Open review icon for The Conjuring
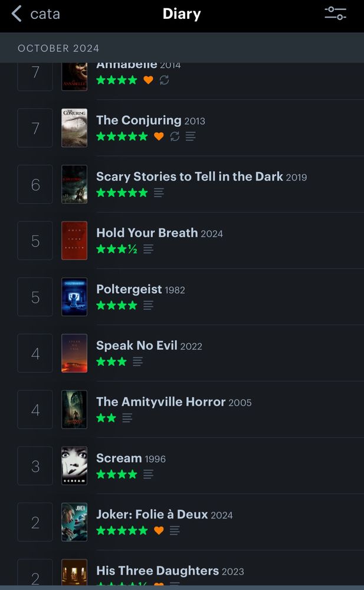Image resolution: width=364 pixels, height=590 pixels. (x=191, y=136)
